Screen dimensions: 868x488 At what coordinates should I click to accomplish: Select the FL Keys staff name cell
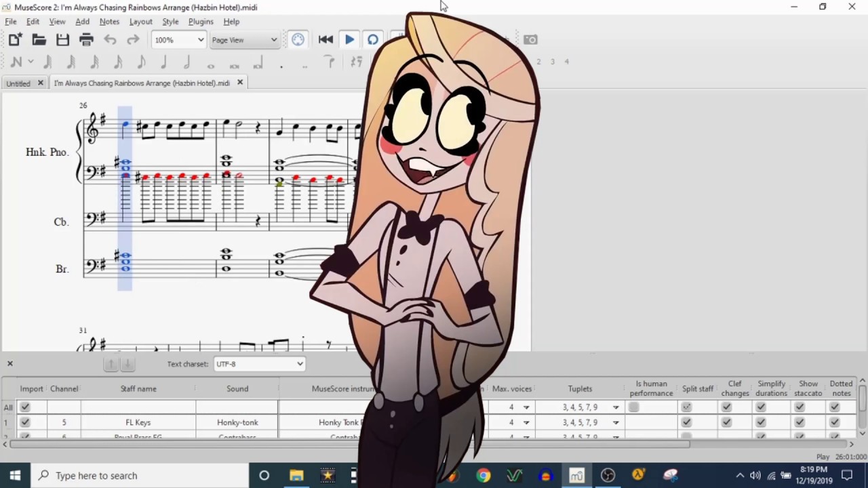[x=138, y=422]
